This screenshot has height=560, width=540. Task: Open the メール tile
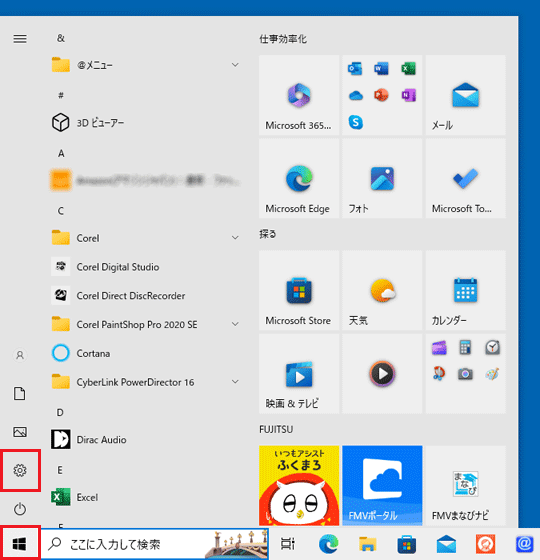click(x=465, y=95)
